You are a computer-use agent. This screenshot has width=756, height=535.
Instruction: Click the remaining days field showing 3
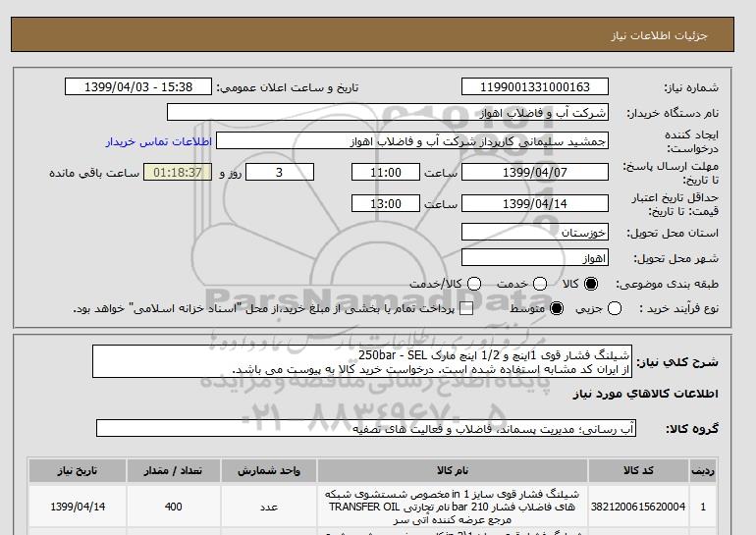(x=280, y=173)
